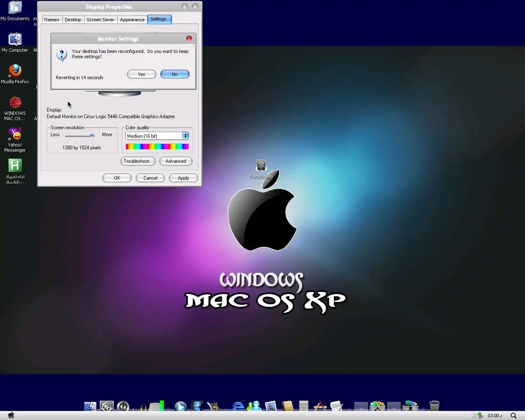Viewport: 525px width, 420px height.
Task: Click the green arrow tray icon
Action: pyautogui.click(x=480, y=415)
